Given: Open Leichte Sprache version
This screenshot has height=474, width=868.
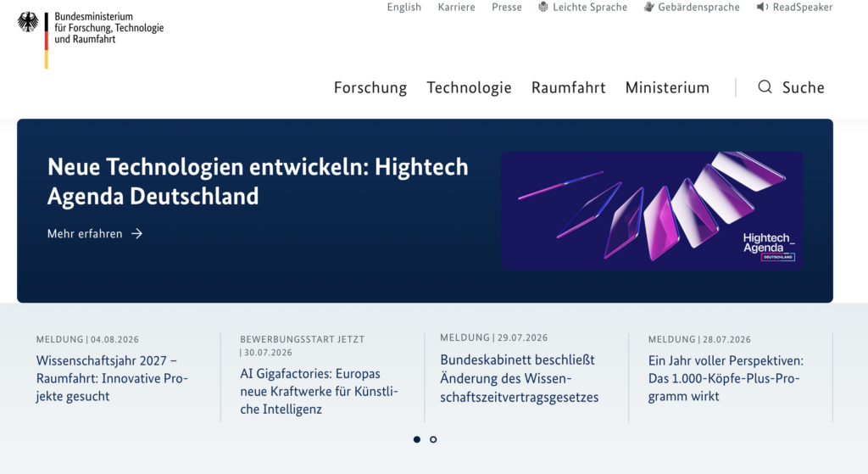Looking at the screenshot, I should 590,7.
